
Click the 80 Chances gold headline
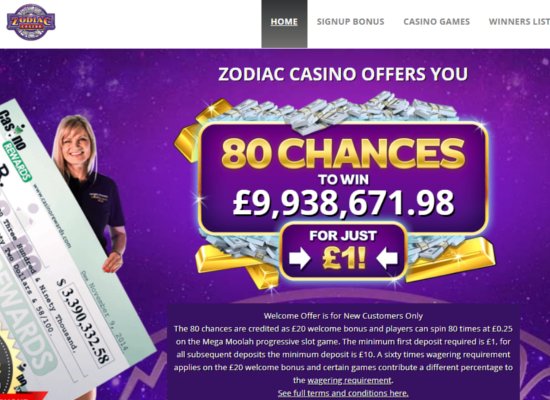343,153
